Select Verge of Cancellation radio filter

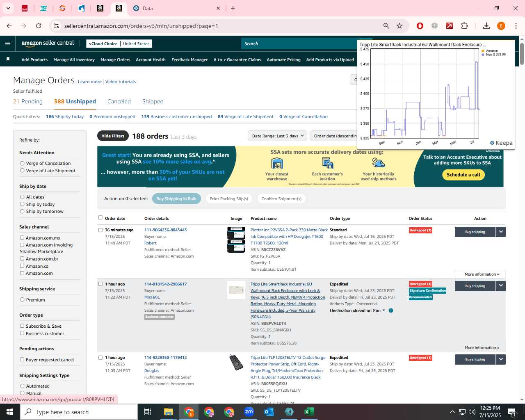click(x=22, y=163)
